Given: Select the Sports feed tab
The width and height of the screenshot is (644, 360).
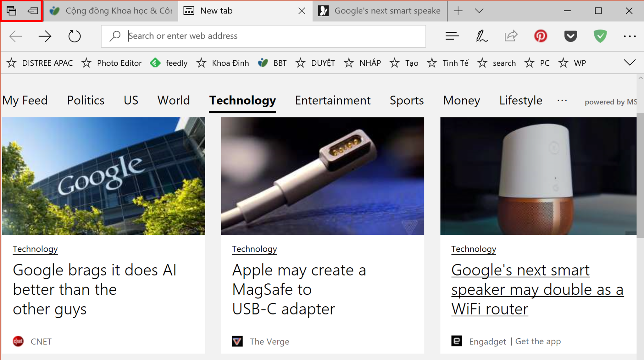Looking at the screenshot, I should [406, 100].
